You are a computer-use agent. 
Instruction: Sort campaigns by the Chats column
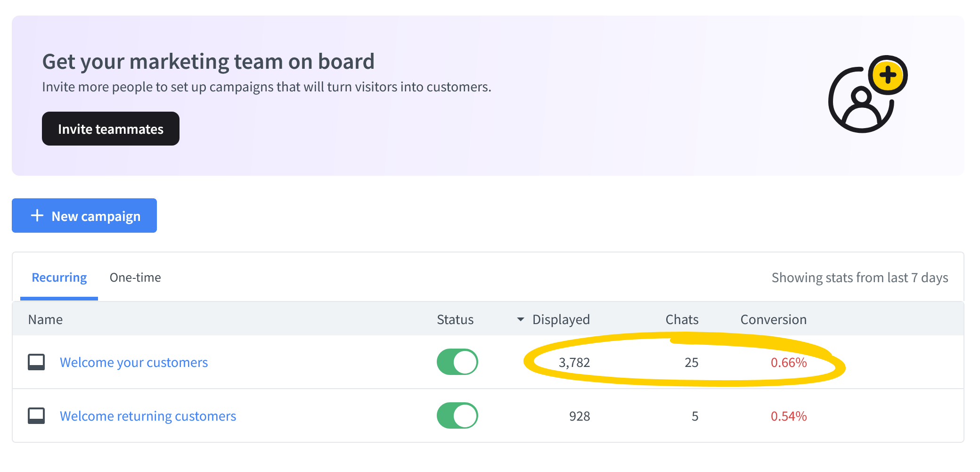(681, 319)
